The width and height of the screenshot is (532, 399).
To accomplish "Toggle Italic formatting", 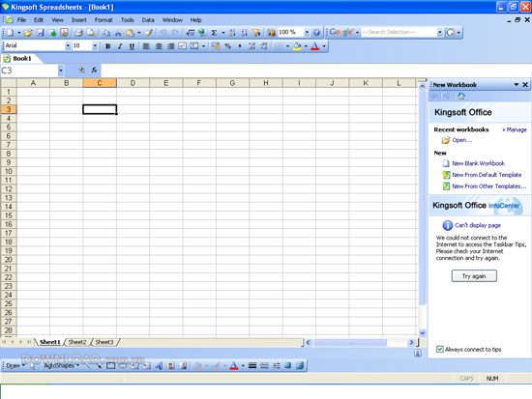I will (120, 46).
